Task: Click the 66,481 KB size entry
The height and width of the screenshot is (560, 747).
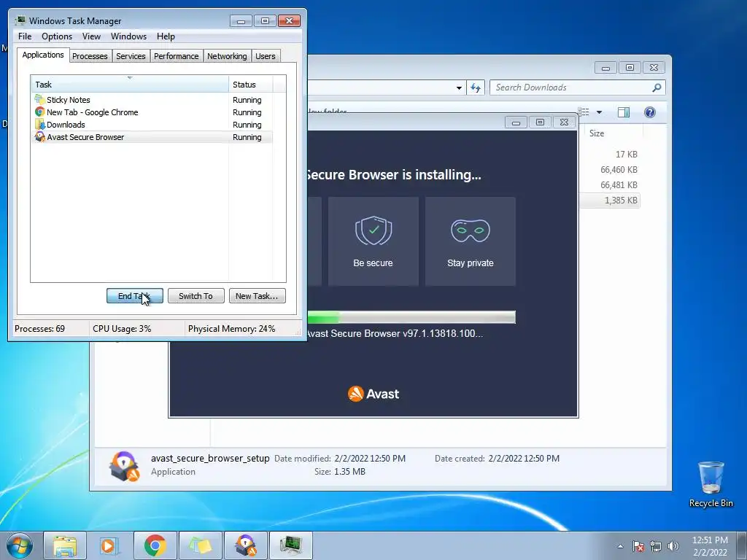Action: click(619, 184)
